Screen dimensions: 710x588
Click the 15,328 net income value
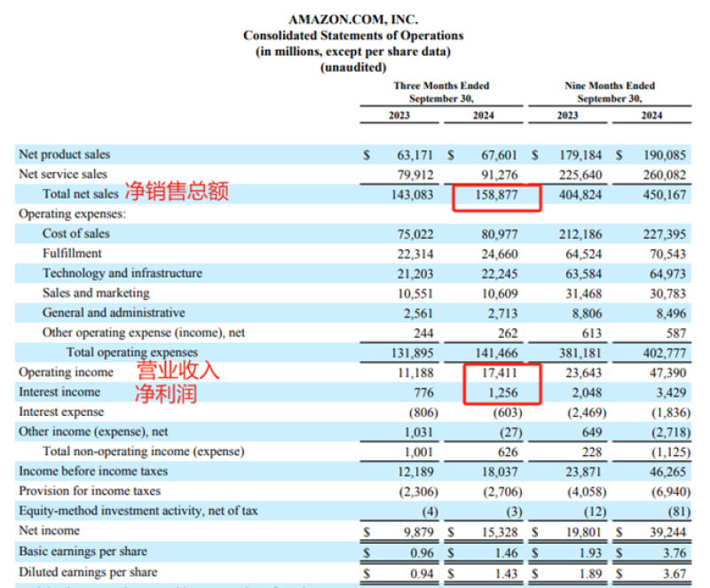click(x=498, y=531)
